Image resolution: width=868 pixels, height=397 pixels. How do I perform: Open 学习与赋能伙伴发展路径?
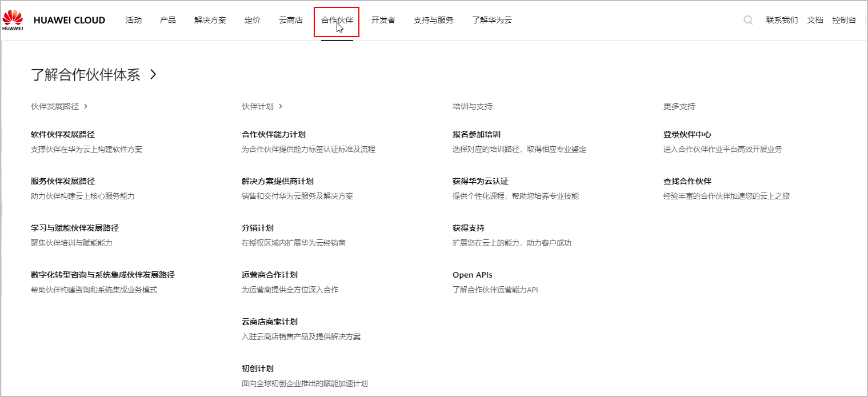[x=75, y=228]
